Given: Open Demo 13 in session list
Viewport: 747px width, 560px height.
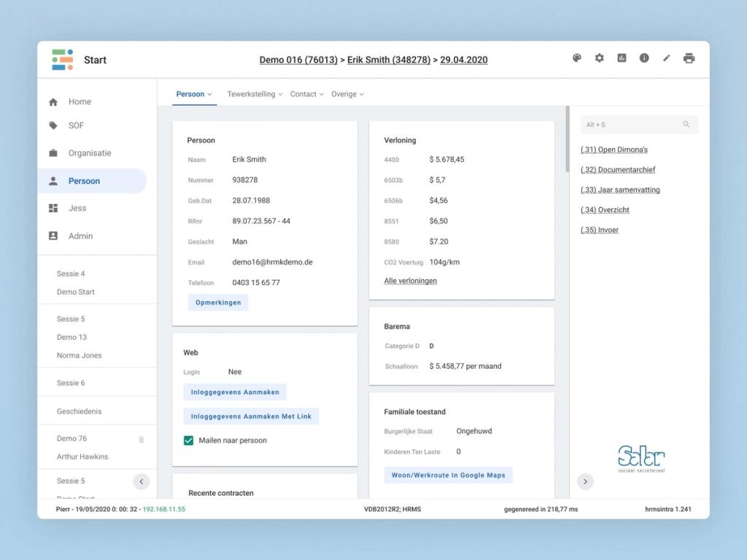Looking at the screenshot, I should point(71,337).
